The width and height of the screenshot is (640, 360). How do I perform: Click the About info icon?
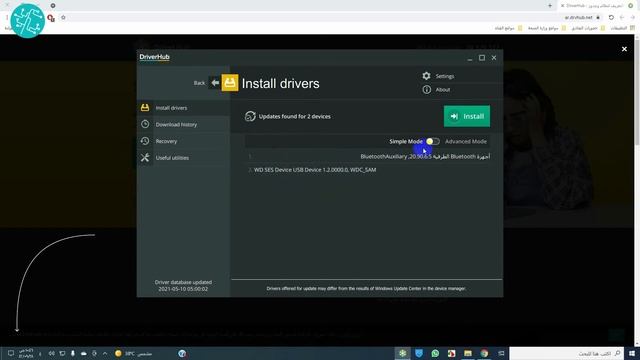pyautogui.click(x=426, y=89)
